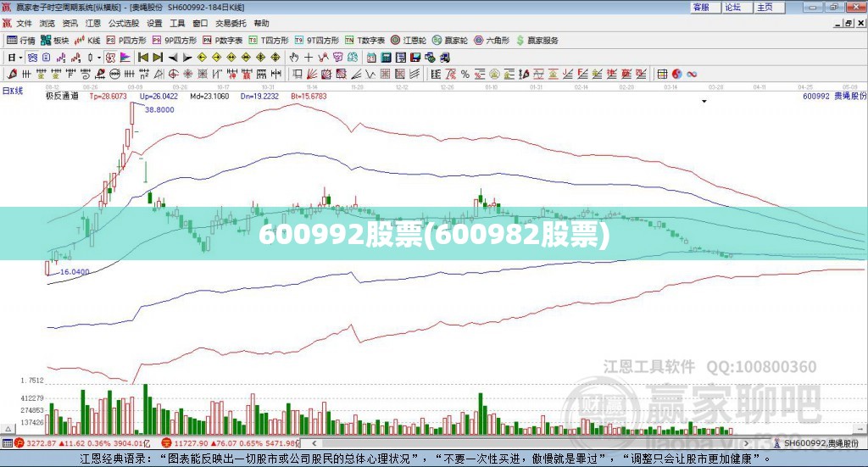Select the hand pan tool
Viewport: 868px width, 467px height.
point(294,58)
